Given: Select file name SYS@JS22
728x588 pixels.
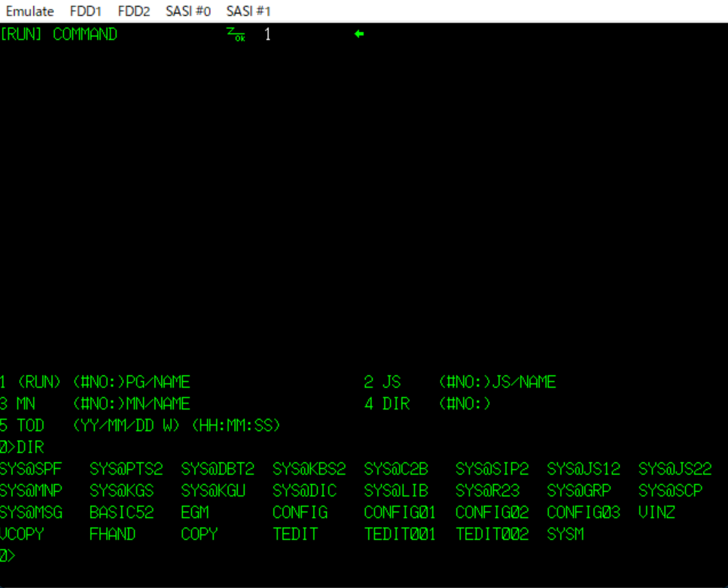Looking at the screenshot, I should coord(675,469).
